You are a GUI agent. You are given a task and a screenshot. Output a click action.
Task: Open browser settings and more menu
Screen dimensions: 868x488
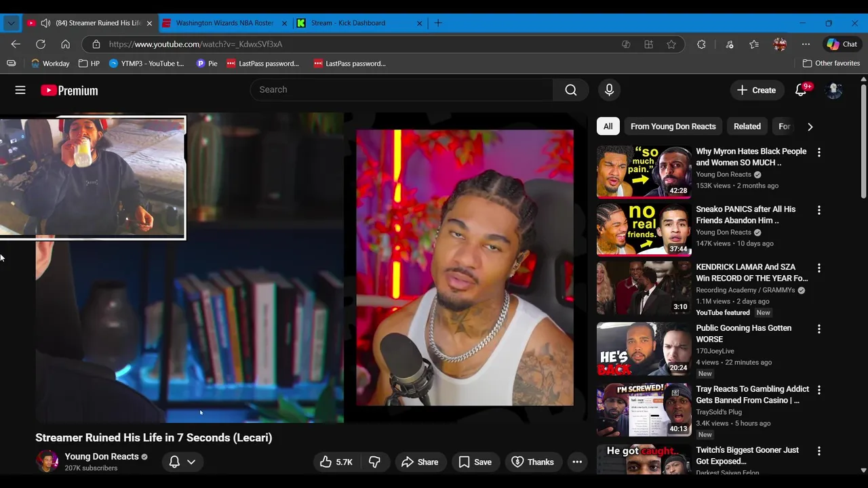coord(806,44)
